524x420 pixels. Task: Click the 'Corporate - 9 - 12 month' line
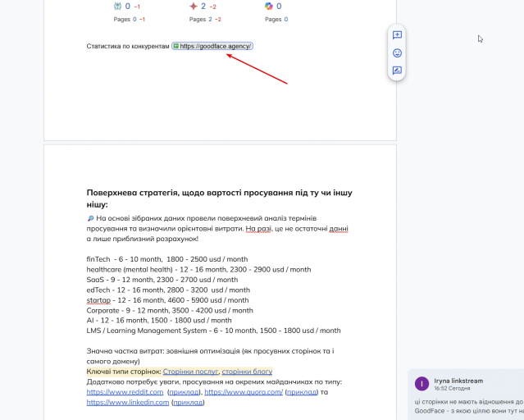170,310
